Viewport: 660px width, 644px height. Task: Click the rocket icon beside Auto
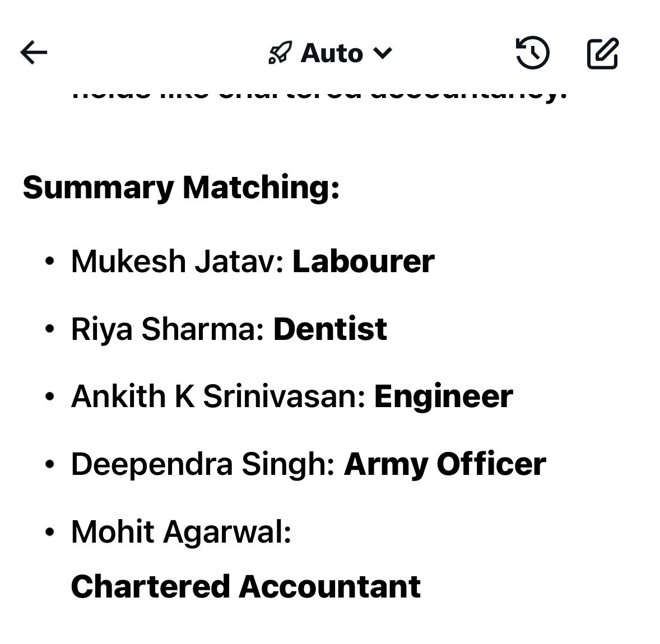click(280, 53)
